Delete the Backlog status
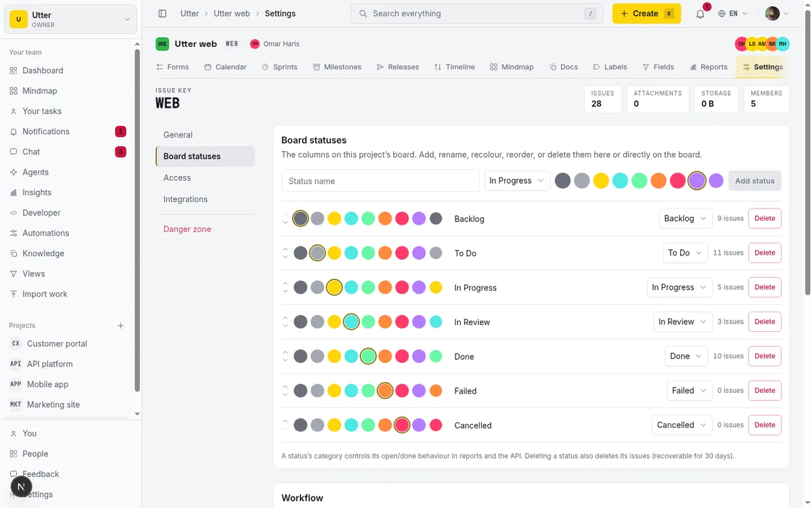 coord(765,219)
